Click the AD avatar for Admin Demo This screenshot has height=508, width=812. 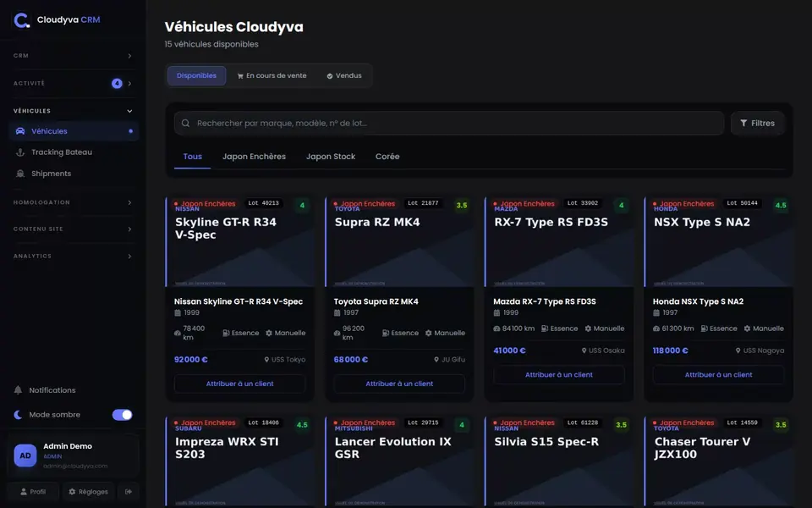pyautogui.click(x=25, y=456)
